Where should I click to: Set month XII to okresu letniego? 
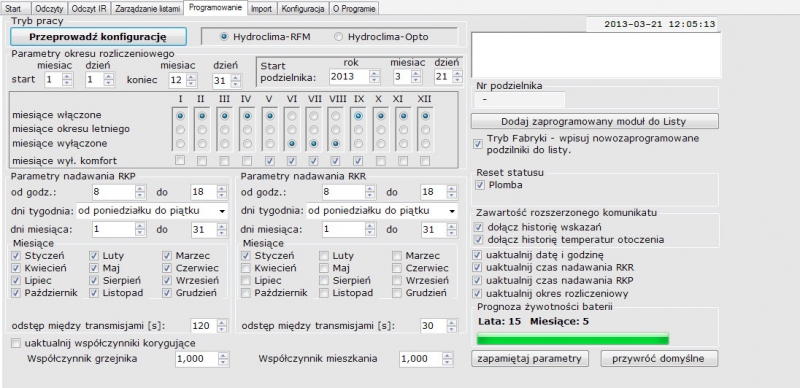tap(425, 130)
